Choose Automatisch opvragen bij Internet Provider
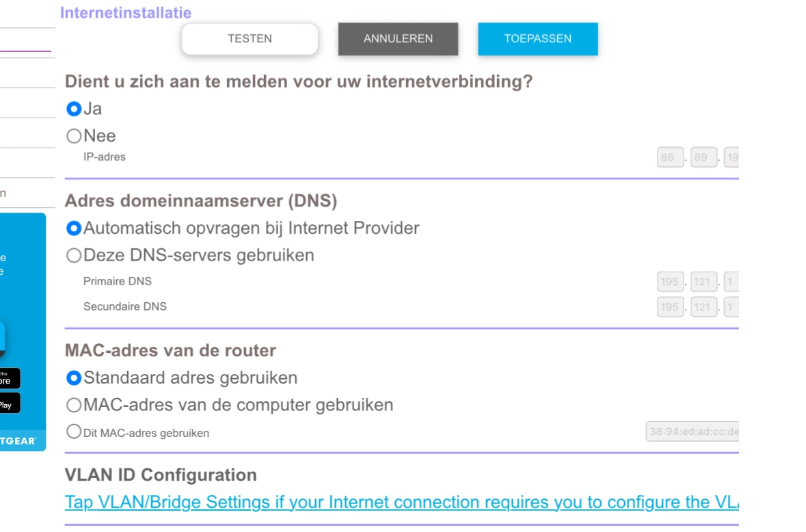Image resolution: width=806 pixels, height=532 pixels. [74, 228]
